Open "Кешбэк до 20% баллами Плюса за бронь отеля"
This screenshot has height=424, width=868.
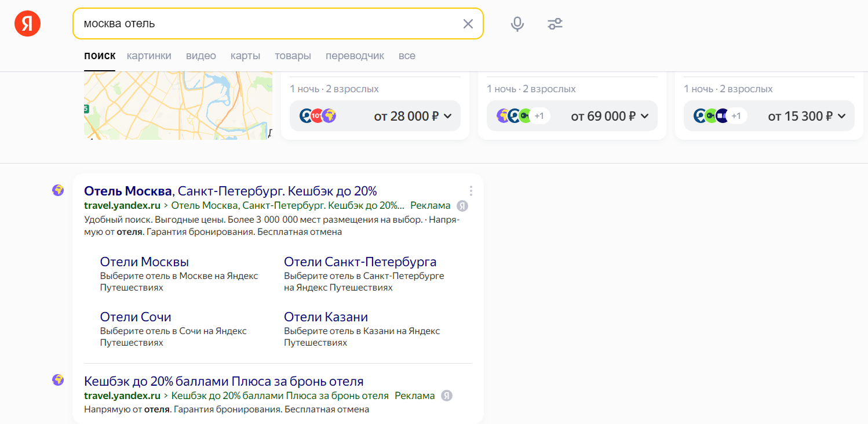point(224,381)
